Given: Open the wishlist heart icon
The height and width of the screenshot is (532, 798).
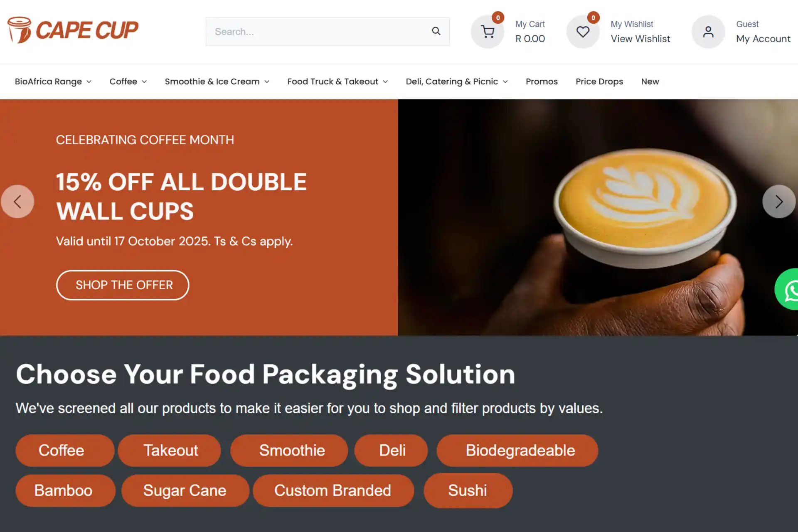Looking at the screenshot, I should (x=583, y=32).
